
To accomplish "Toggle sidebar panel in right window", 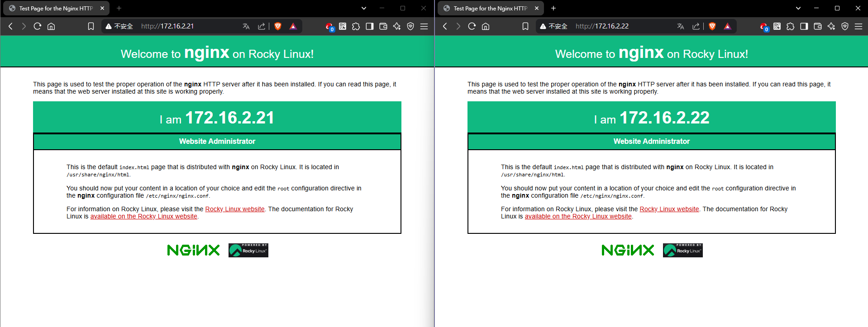I will tap(804, 26).
